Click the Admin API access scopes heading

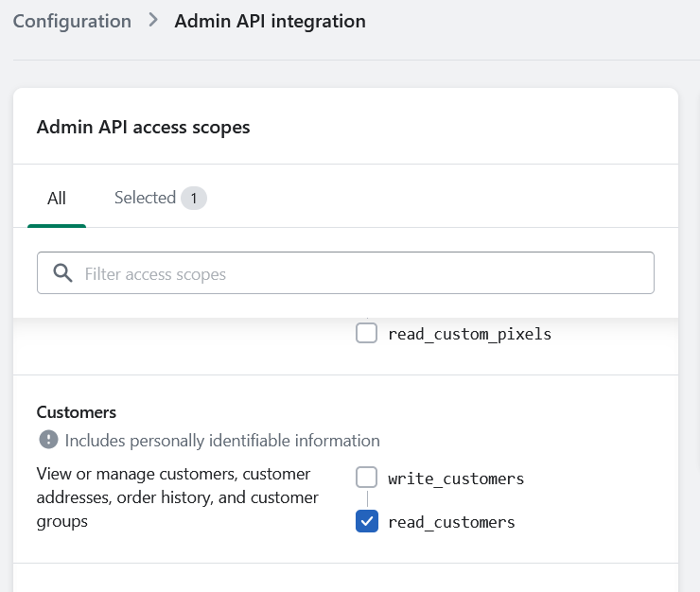coord(143,128)
